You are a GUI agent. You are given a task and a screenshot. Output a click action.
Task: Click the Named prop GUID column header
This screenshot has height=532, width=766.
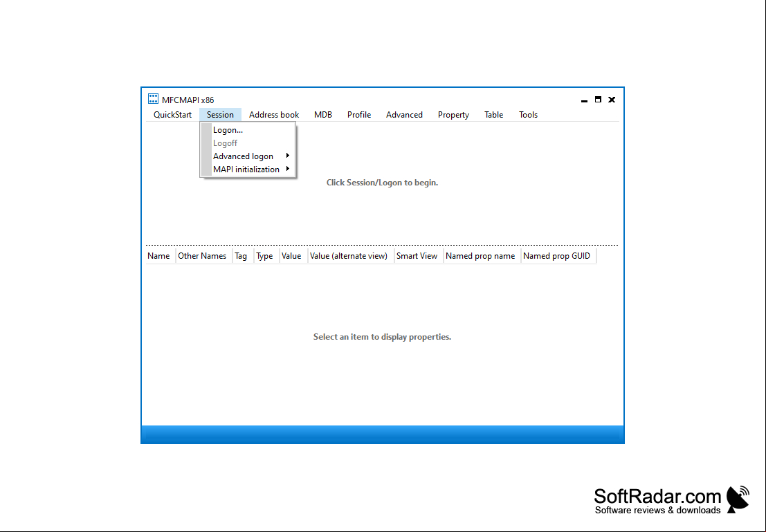pyautogui.click(x=559, y=256)
